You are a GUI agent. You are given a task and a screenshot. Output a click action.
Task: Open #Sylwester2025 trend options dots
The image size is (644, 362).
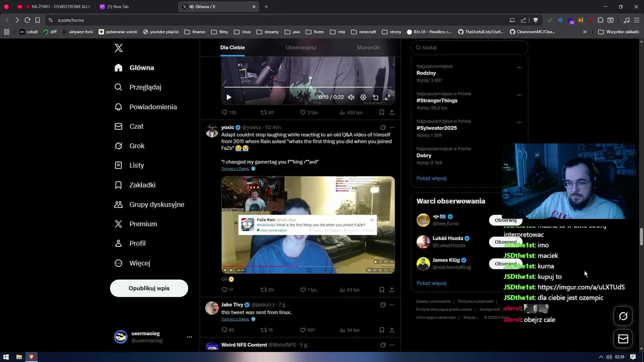click(x=519, y=122)
